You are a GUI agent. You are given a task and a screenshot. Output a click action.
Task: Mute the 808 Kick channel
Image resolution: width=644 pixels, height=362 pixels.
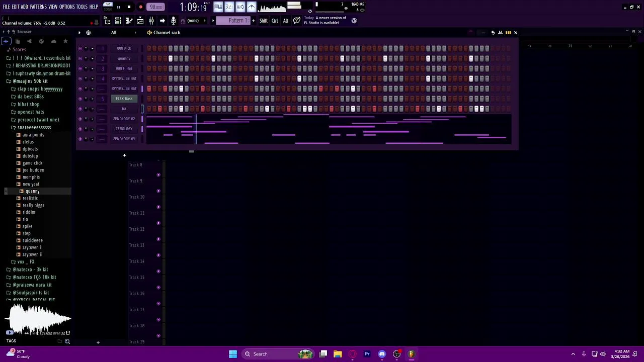coord(80,48)
